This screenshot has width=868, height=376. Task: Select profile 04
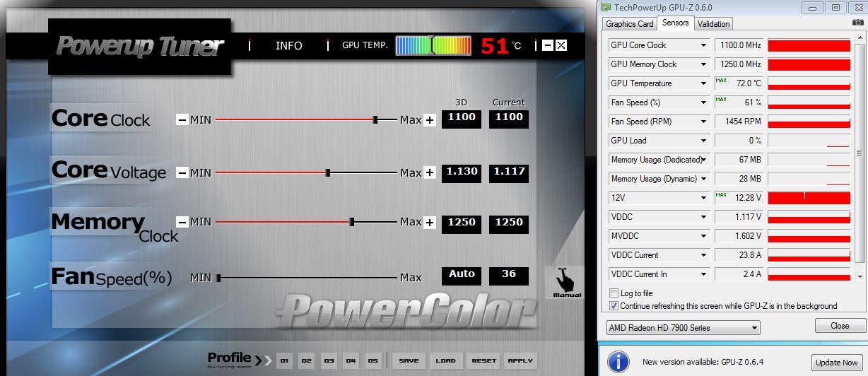(351, 360)
